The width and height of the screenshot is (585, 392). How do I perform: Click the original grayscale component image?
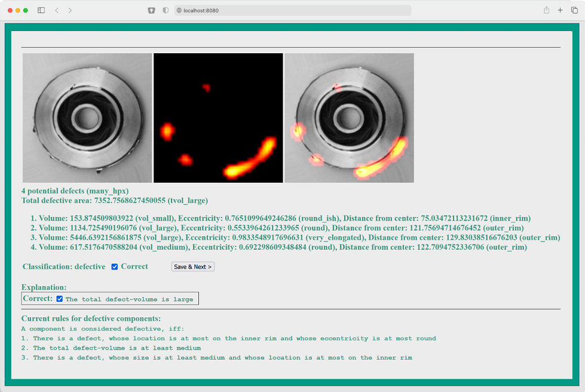click(x=87, y=118)
